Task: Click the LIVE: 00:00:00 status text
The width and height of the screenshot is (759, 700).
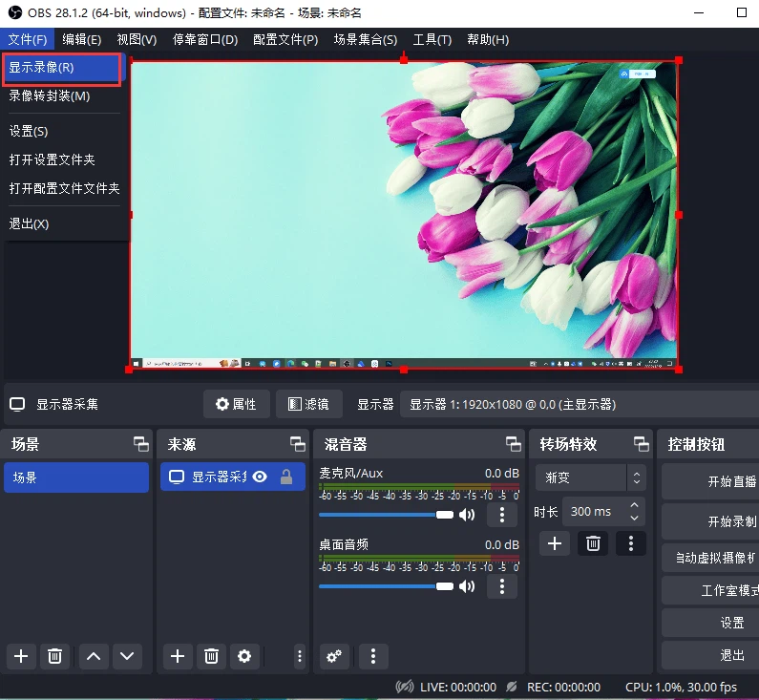Action: coord(458,688)
